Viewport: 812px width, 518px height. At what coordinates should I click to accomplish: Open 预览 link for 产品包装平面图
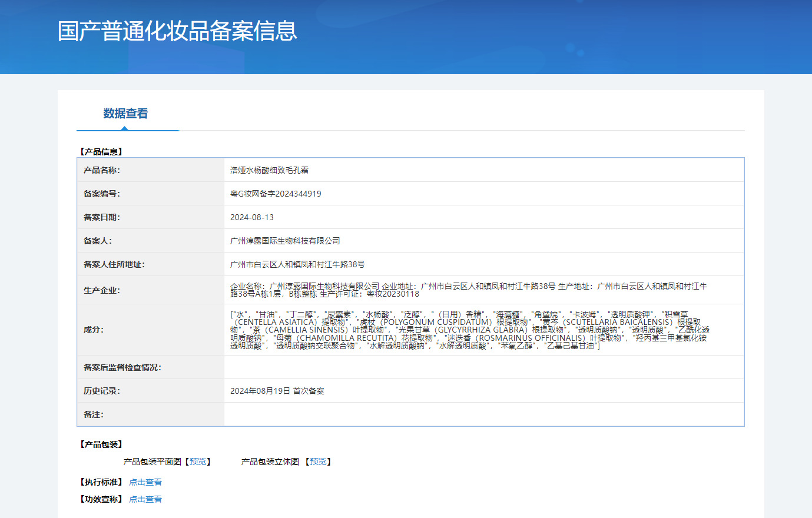[x=198, y=461]
